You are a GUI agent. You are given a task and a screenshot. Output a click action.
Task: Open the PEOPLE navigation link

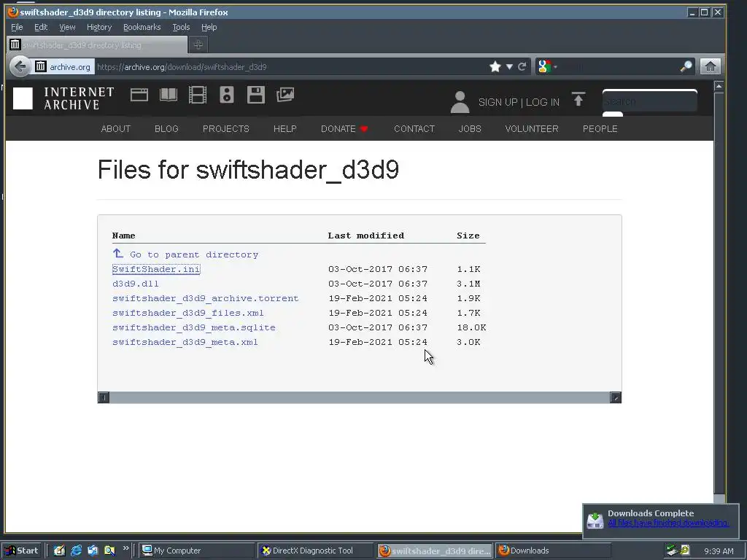click(600, 129)
